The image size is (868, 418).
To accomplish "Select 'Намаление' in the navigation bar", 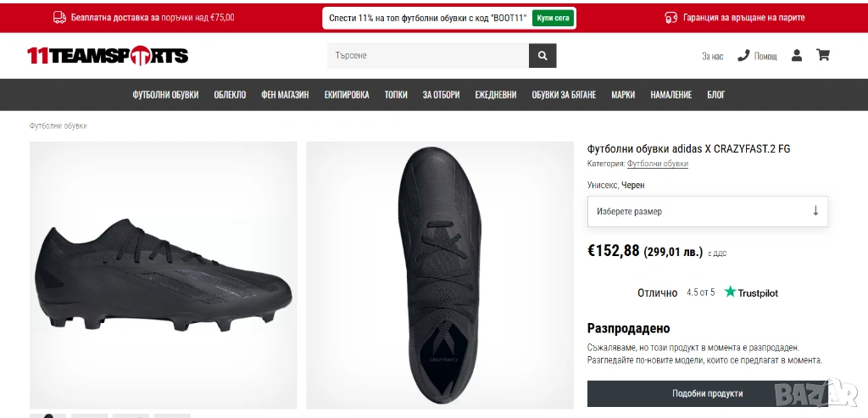I will pyautogui.click(x=671, y=95).
